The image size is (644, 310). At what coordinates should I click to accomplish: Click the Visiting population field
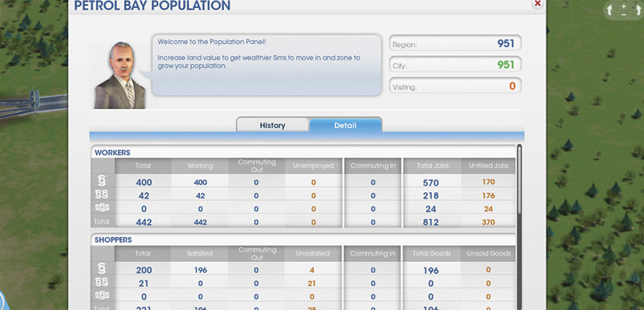pyautogui.click(x=455, y=86)
